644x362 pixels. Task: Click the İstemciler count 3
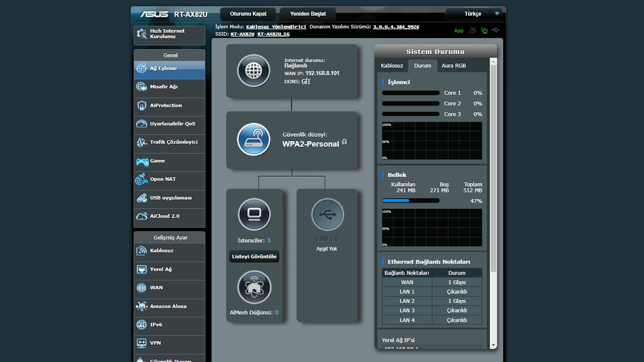pos(269,241)
